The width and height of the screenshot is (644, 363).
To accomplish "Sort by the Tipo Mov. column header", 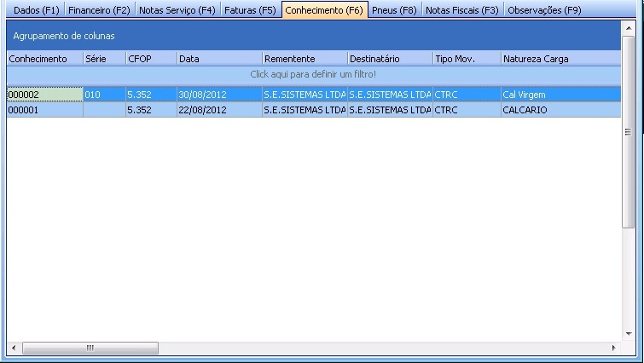I will [466, 59].
